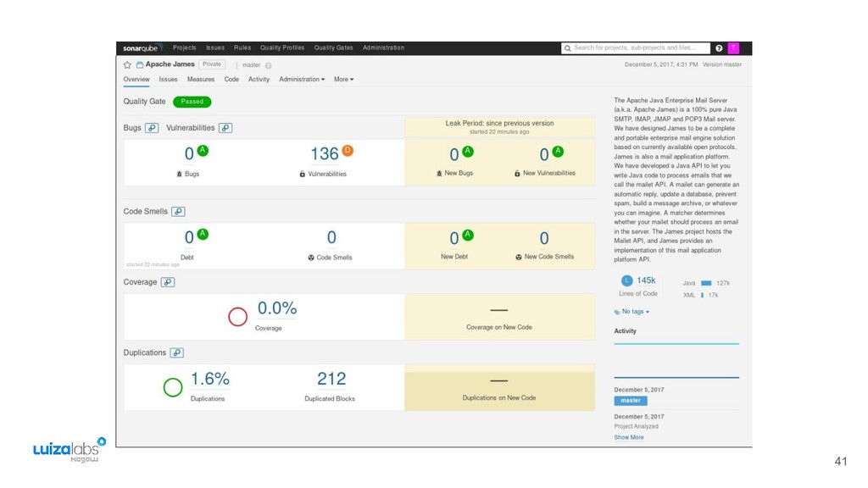868x488 pixels.
Task: Expand the More dropdown menu
Action: point(344,79)
